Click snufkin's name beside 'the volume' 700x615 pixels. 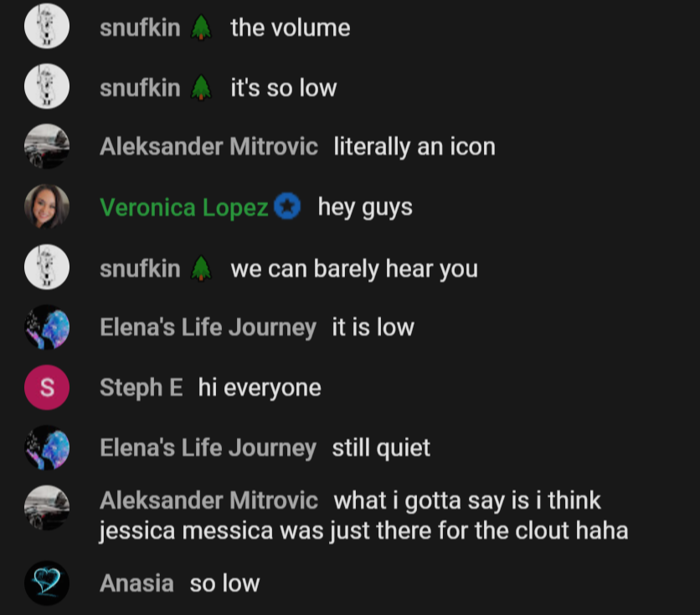pyautogui.click(x=140, y=28)
